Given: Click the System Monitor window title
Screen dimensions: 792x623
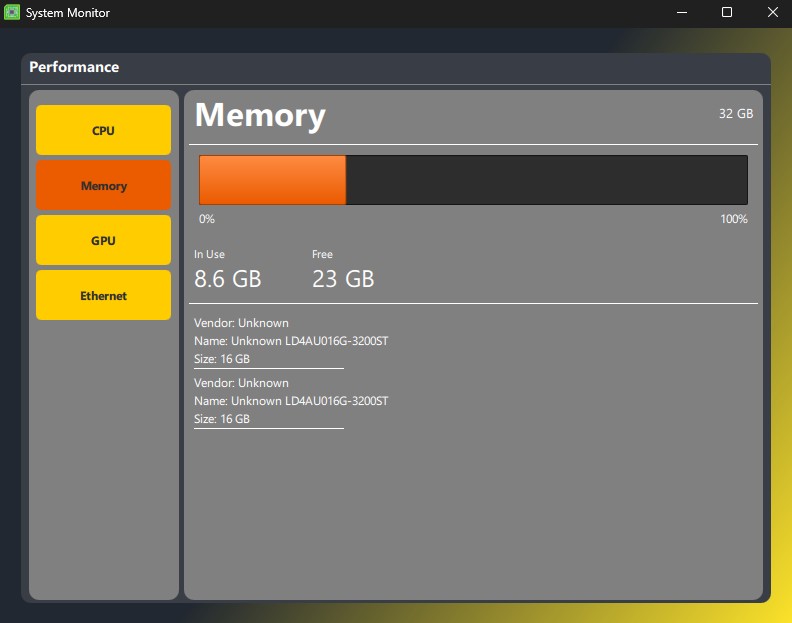Looking at the screenshot, I should (68, 13).
